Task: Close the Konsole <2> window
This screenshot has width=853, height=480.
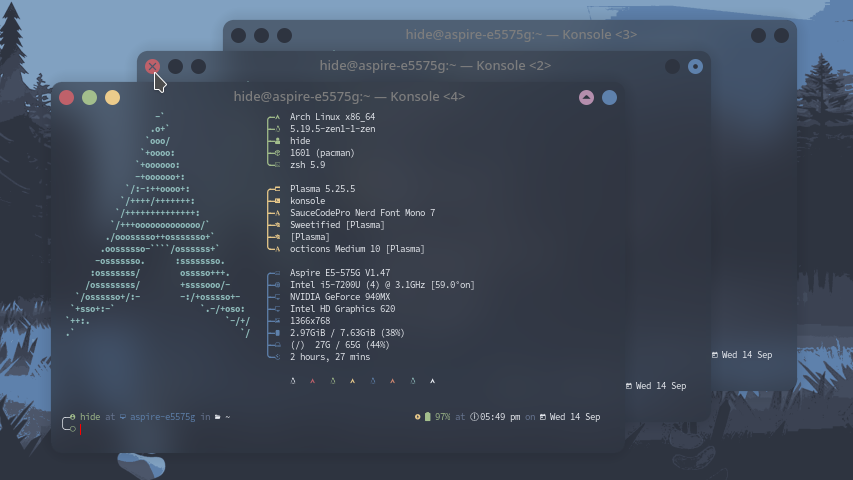Action: (152, 66)
